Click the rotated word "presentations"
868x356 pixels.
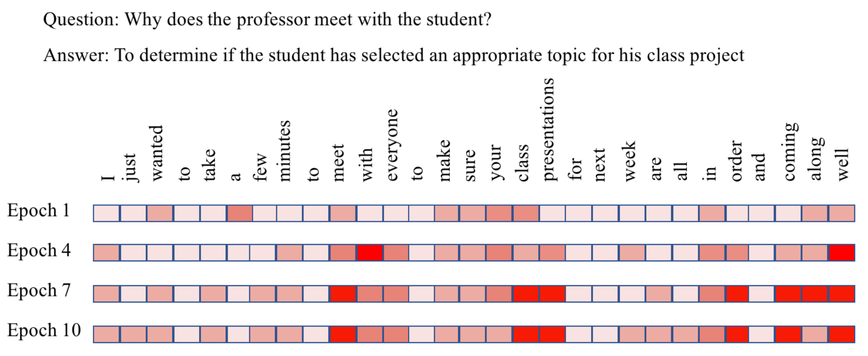pyautogui.click(x=548, y=129)
